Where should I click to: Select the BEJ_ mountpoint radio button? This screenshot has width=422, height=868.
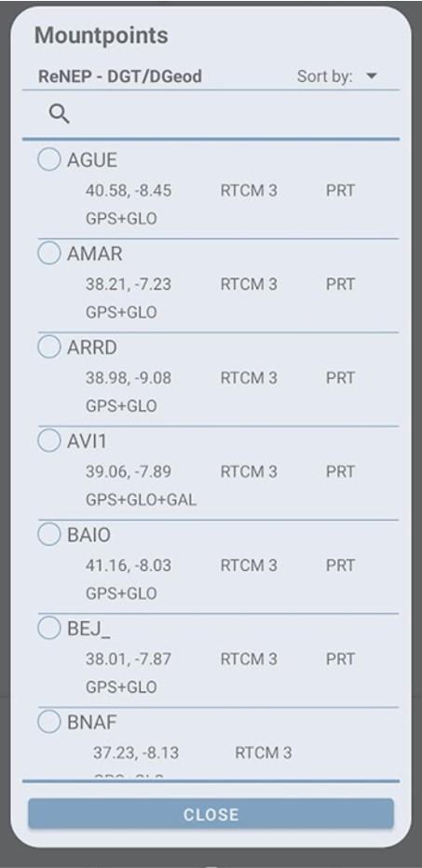[48, 628]
